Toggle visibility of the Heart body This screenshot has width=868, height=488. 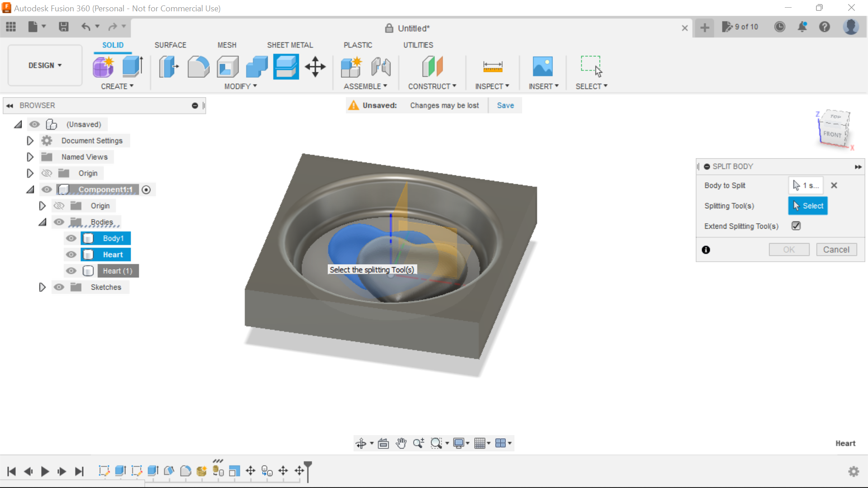click(x=71, y=254)
